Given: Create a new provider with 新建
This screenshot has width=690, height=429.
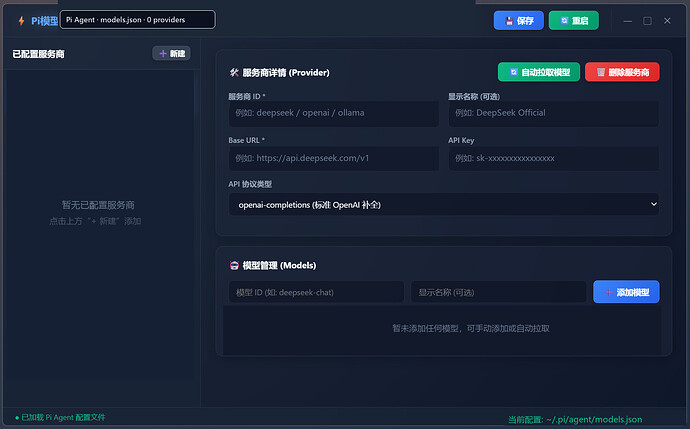Looking at the screenshot, I should click(x=172, y=54).
